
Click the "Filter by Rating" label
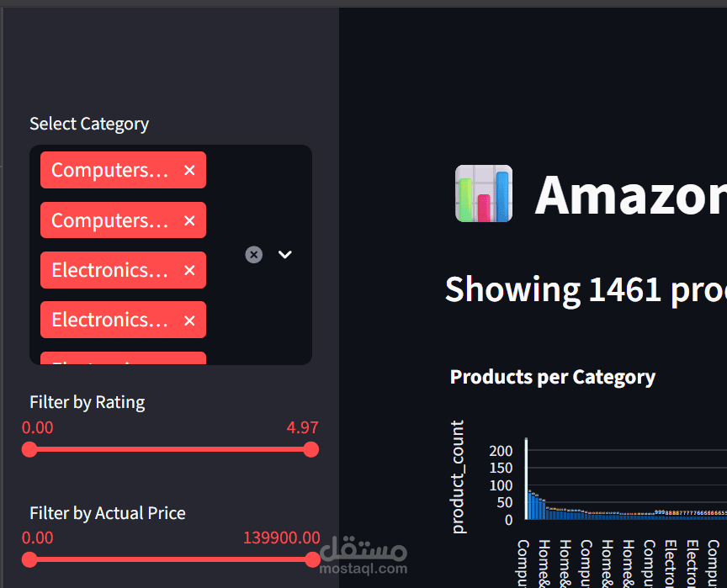pos(88,402)
